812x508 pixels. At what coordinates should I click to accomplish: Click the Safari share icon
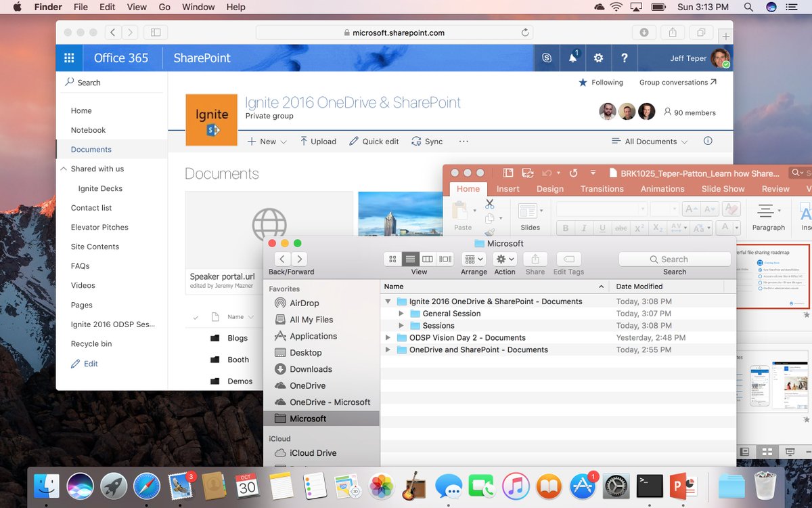673,33
